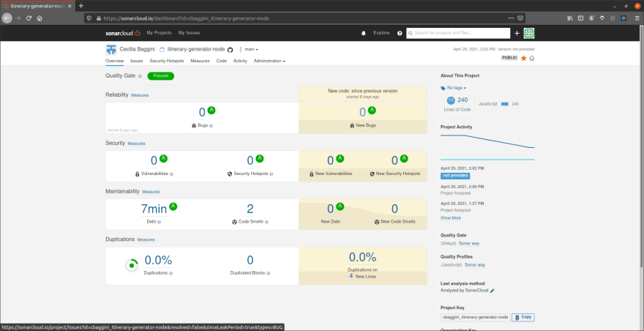
Task: Click the Maintainability Measures link
Action: click(151, 192)
